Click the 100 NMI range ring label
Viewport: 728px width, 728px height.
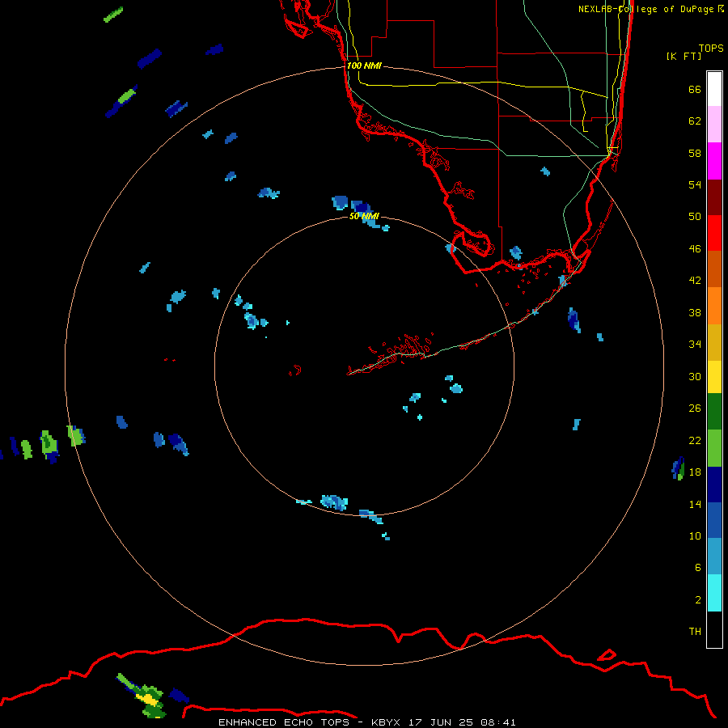(364, 66)
